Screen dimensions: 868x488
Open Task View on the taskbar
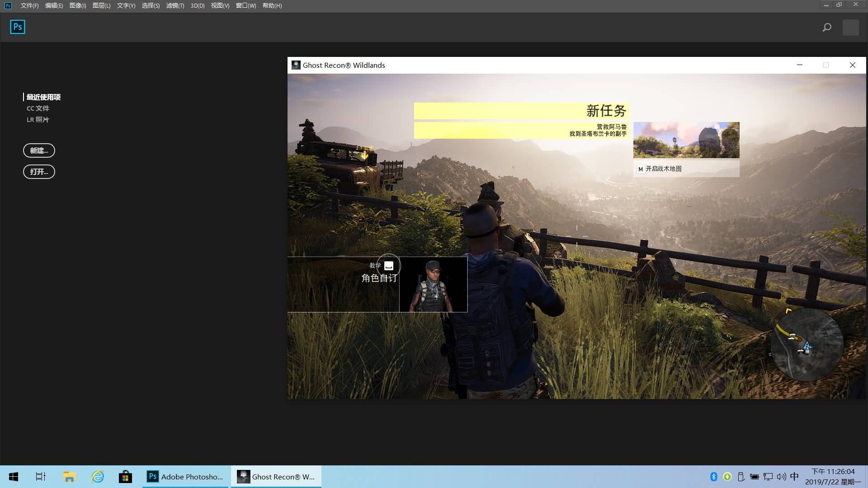[x=41, y=477]
